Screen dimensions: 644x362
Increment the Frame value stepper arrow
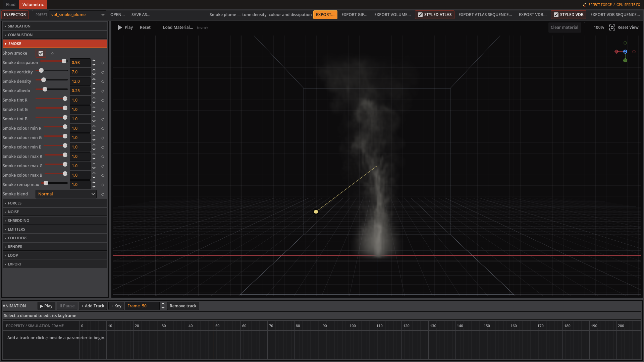(x=163, y=304)
